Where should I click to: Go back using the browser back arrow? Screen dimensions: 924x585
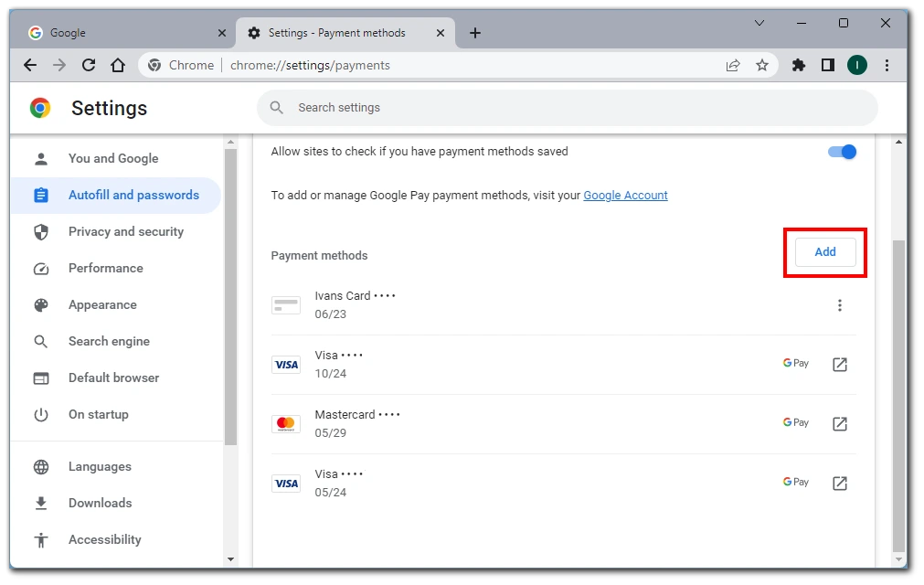point(30,66)
